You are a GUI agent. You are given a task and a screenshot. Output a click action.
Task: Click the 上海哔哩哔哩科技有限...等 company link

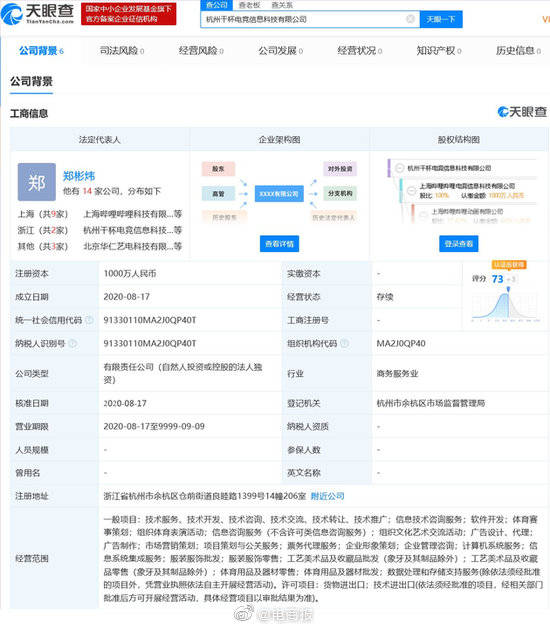point(133,214)
